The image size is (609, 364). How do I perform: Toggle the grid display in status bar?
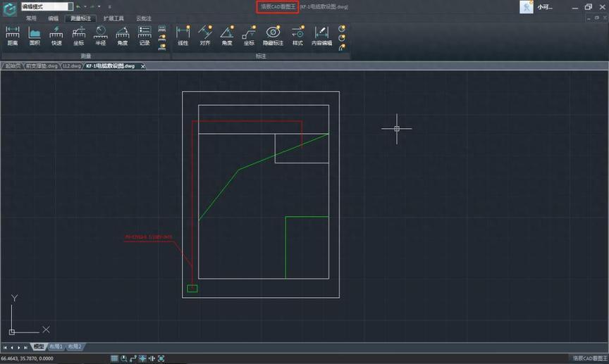114,358
